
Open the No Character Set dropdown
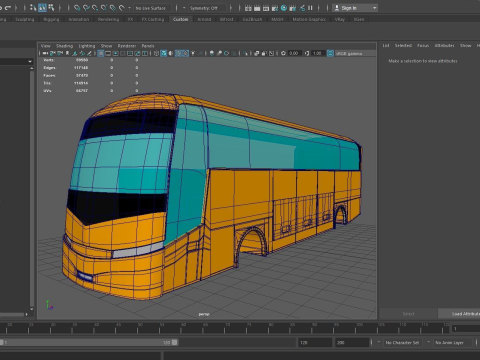[402, 342]
